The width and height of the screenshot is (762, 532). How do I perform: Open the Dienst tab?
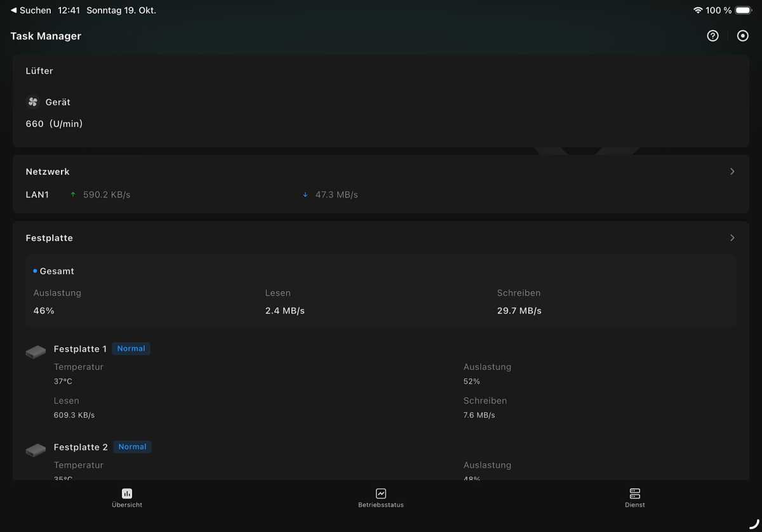634,498
